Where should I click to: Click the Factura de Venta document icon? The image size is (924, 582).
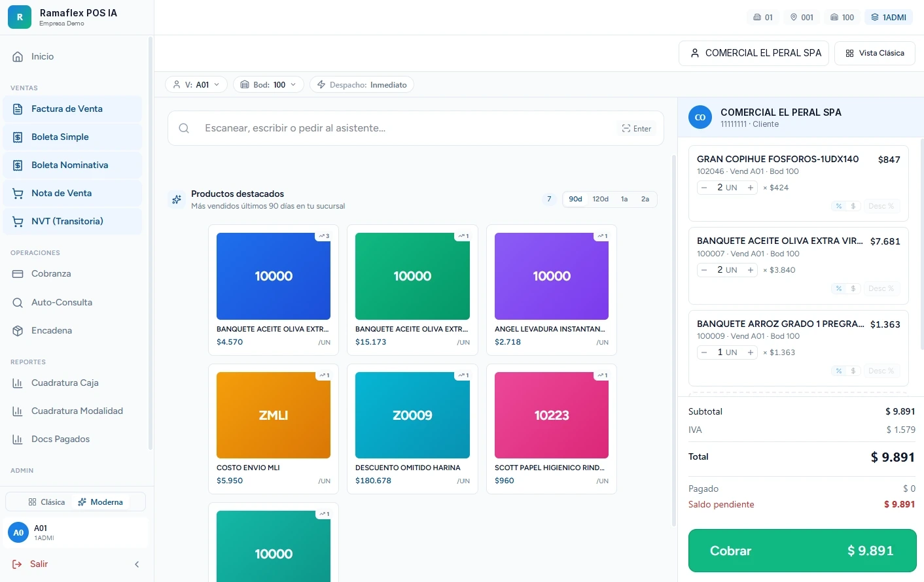(18, 109)
